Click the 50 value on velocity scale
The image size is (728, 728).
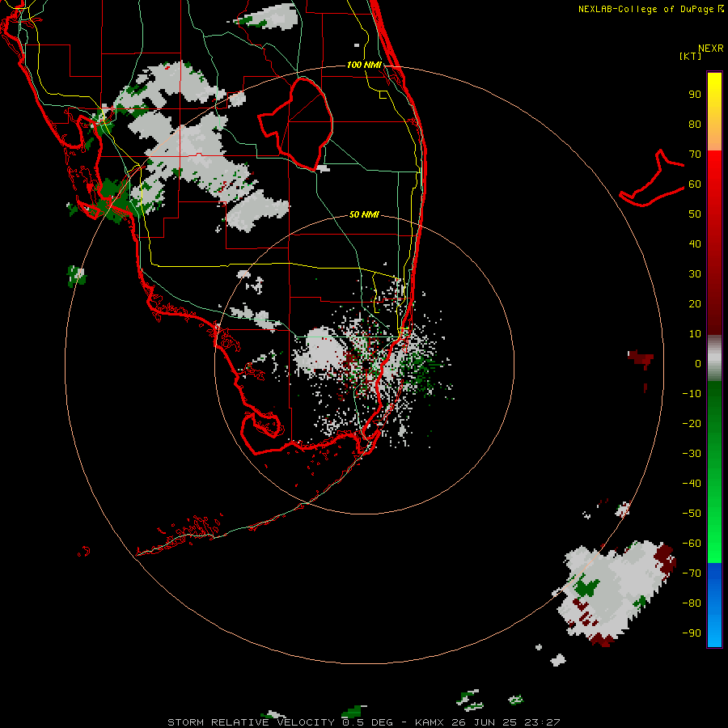point(695,214)
